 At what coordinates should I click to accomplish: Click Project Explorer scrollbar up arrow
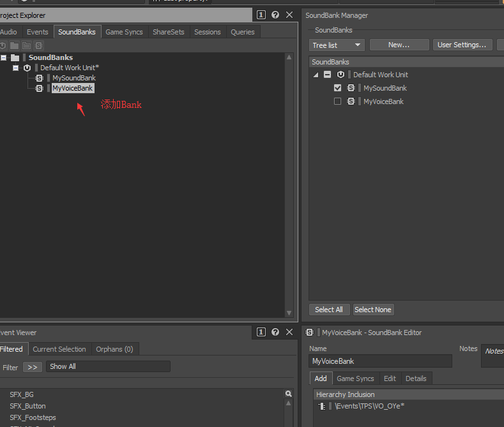(x=289, y=57)
